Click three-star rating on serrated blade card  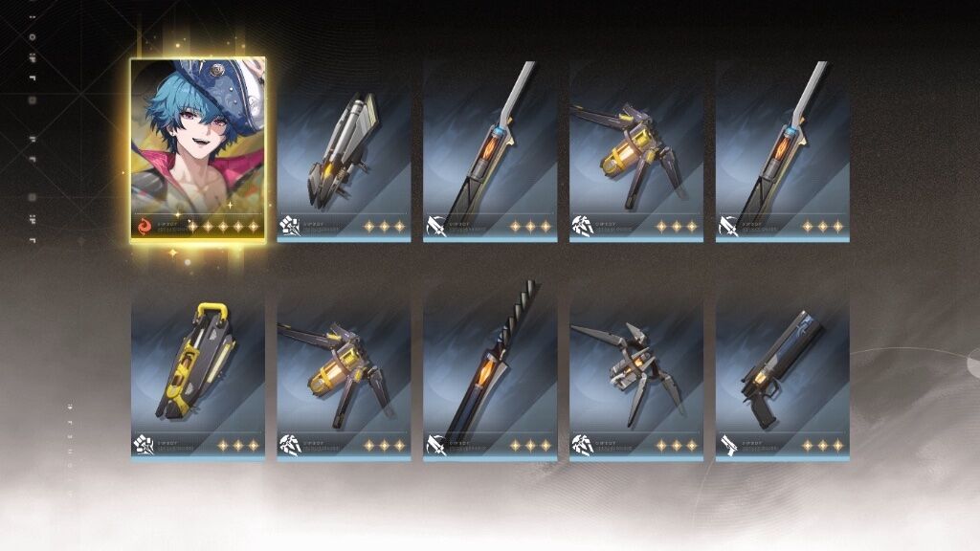(x=530, y=446)
